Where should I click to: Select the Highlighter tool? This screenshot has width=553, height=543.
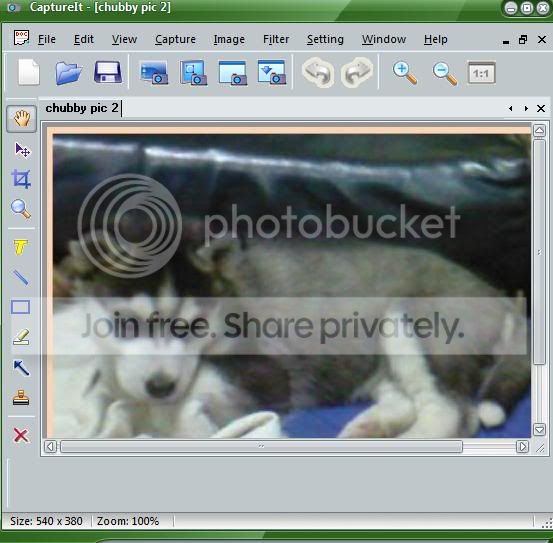[x=21, y=337]
